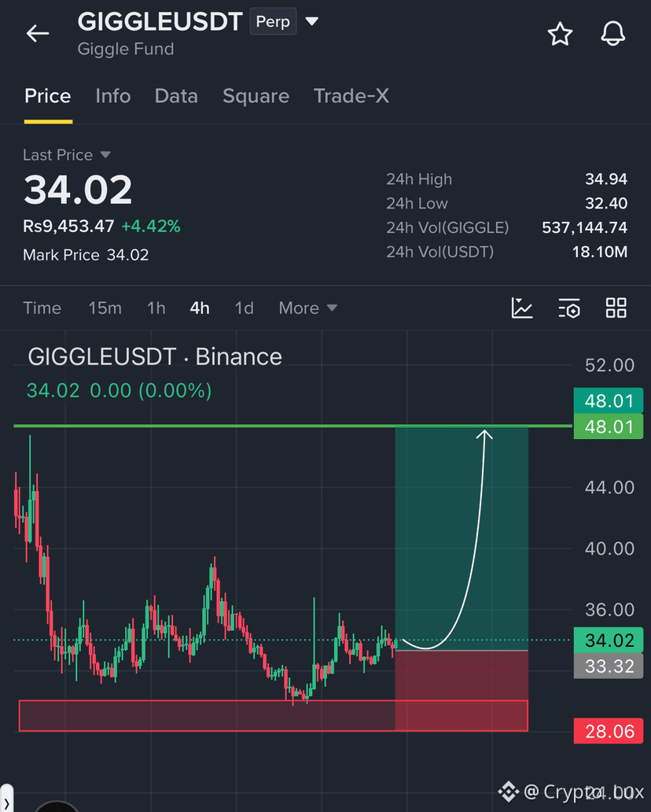Screen dimensions: 651x812
Task: Select the 15m chart interval
Action: click(105, 308)
